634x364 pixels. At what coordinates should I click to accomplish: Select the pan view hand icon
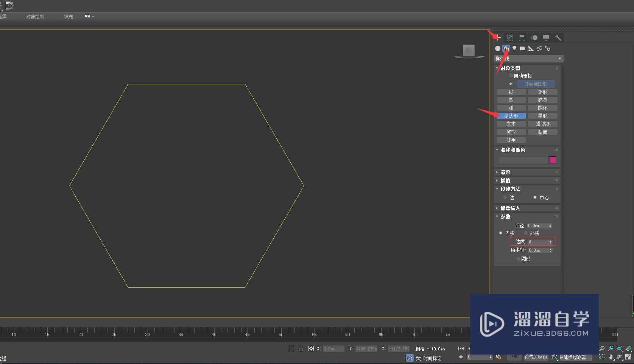click(611, 357)
